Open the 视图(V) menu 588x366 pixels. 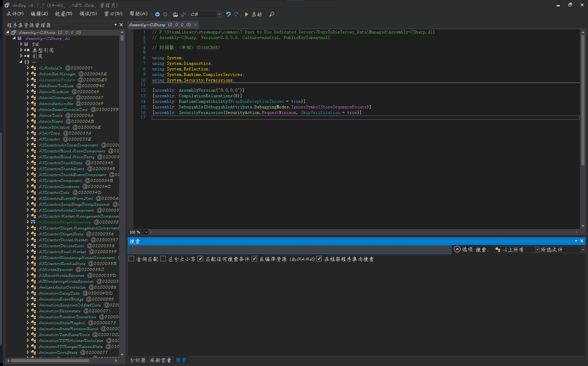pos(63,14)
